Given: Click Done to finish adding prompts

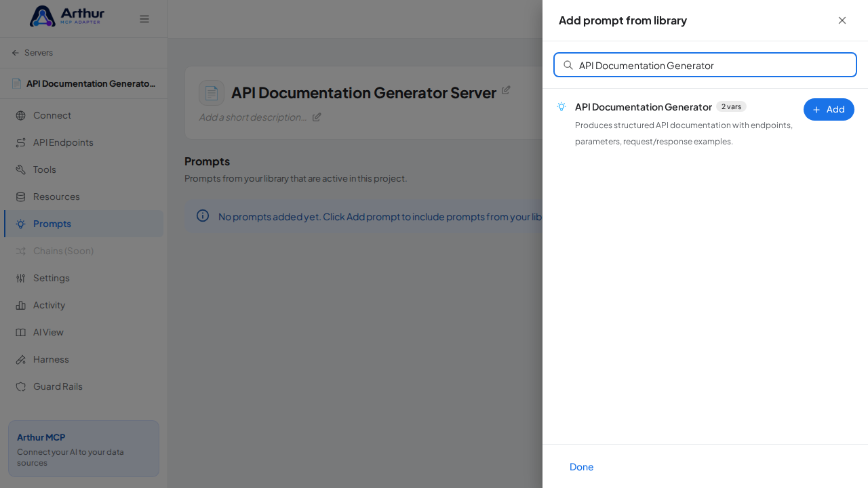Looking at the screenshot, I should 582,466.
